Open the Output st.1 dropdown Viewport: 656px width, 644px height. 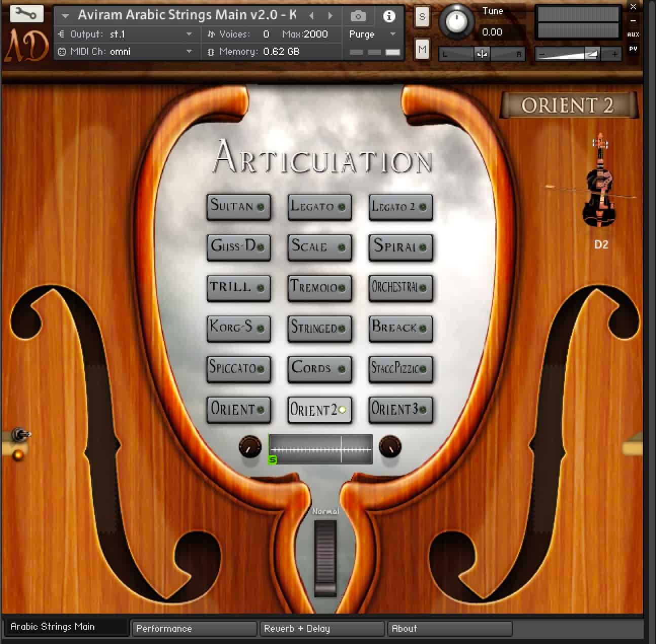189,34
